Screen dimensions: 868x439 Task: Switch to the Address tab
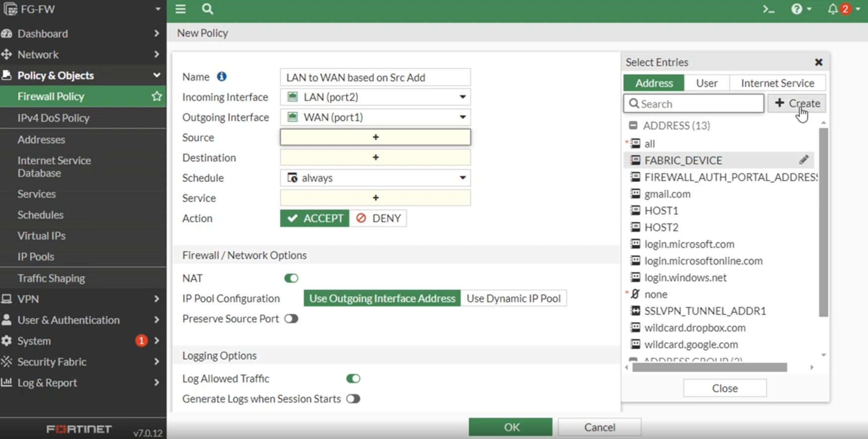tap(654, 83)
